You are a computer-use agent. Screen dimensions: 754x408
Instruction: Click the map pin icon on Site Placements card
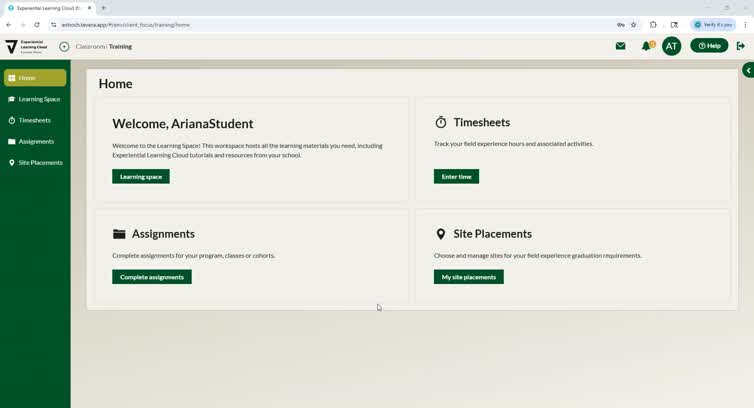[x=440, y=234]
